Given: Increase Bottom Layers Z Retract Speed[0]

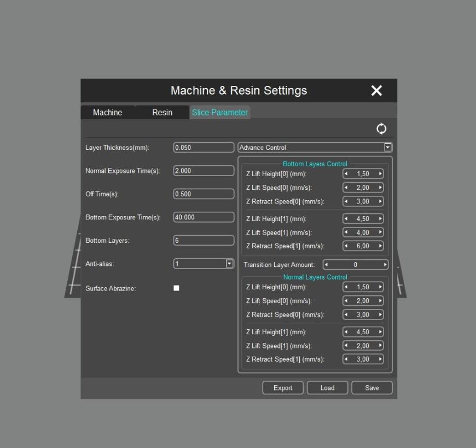Looking at the screenshot, I should pyautogui.click(x=380, y=201).
